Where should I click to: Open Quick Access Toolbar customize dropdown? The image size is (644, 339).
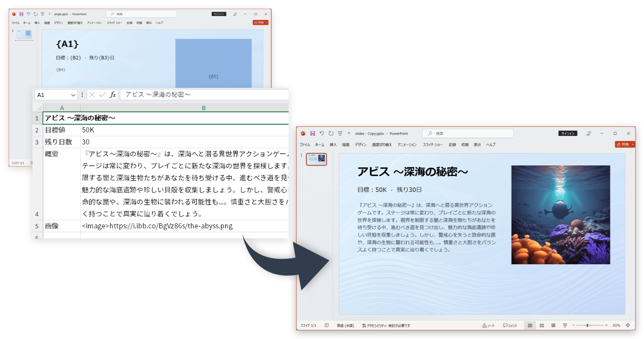tap(348, 133)
